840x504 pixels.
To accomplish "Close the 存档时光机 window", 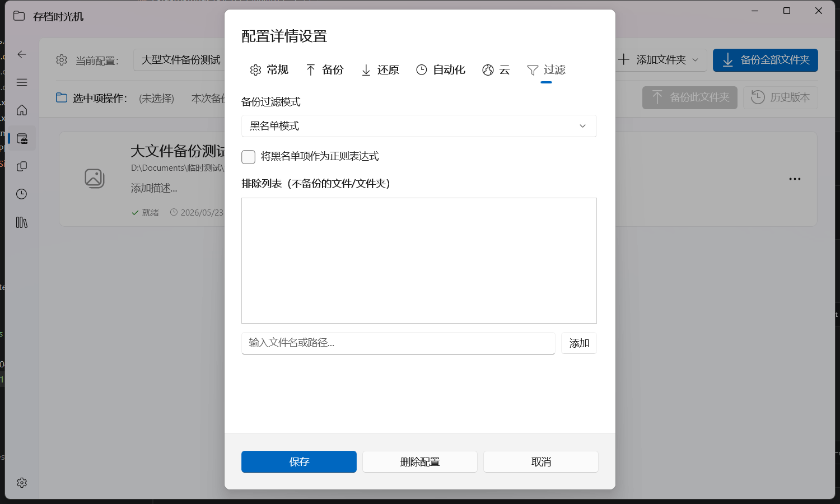I will click(x=819, y=11).
